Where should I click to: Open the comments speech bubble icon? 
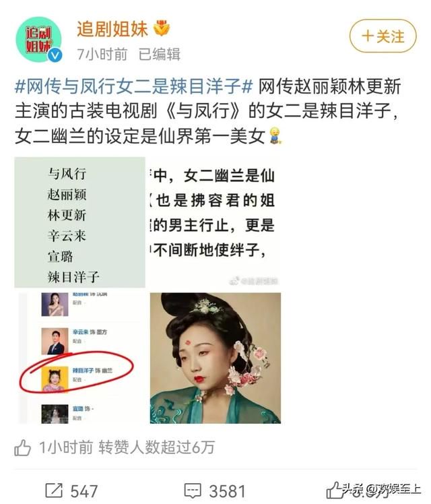coord(193,491)
